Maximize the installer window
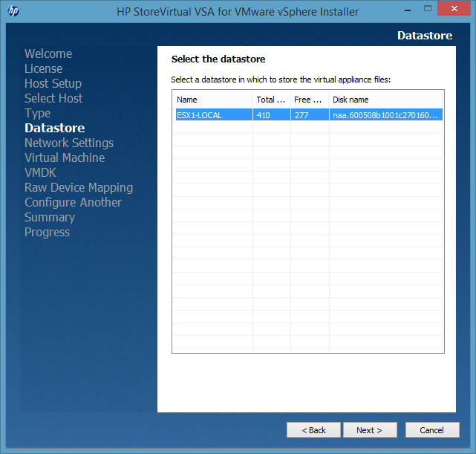 [428, 9]
